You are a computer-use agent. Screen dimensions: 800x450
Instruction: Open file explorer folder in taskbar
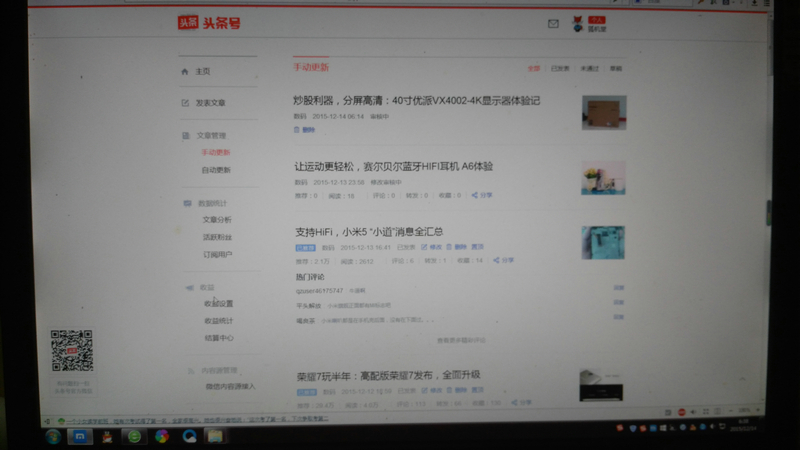point(215,436)
